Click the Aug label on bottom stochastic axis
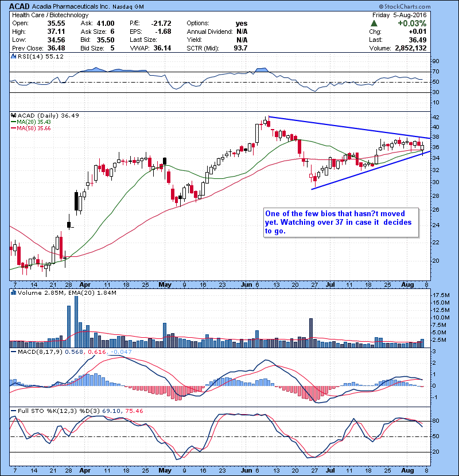 pos(407,470)
